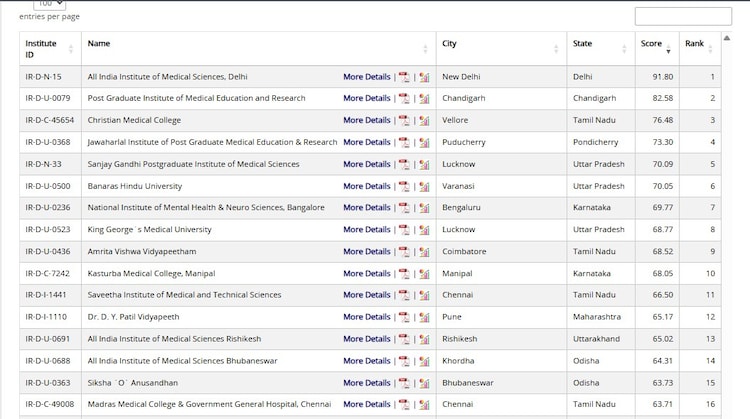Viewport: 750px width, 419px height.
Task: Open chart icon for Christian Medical College
Action: 424,121
